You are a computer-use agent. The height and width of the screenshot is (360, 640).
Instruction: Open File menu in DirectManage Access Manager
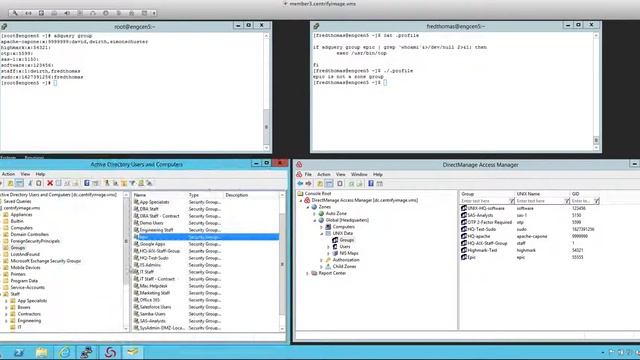click(308, 174)
